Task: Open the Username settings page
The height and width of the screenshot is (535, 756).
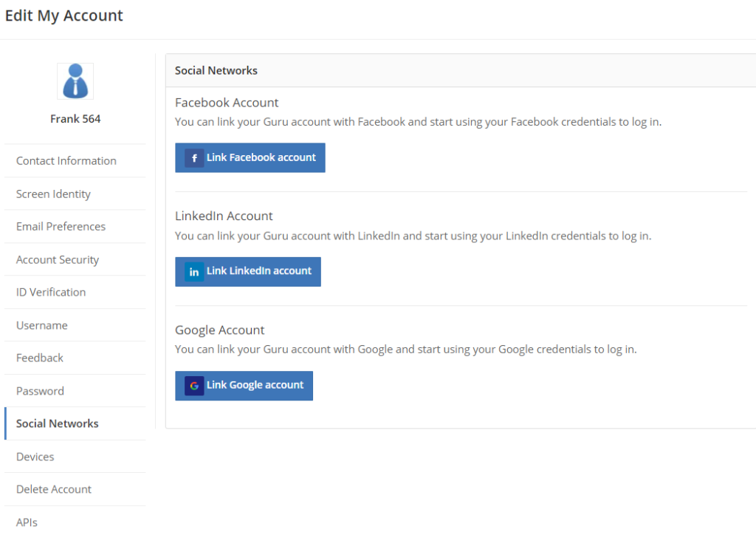Action: pos(42,326)
